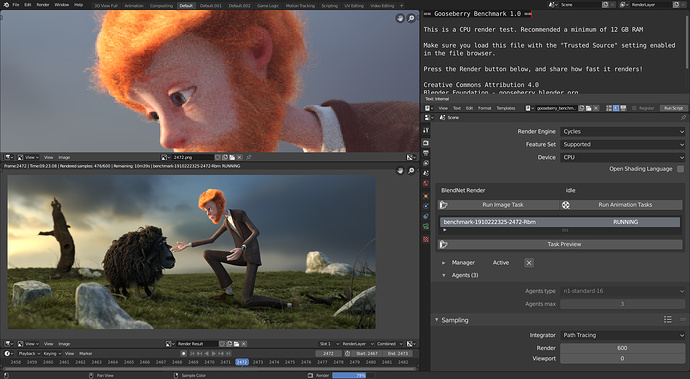Click the Viewport samples field showing 0

(622, 358)
